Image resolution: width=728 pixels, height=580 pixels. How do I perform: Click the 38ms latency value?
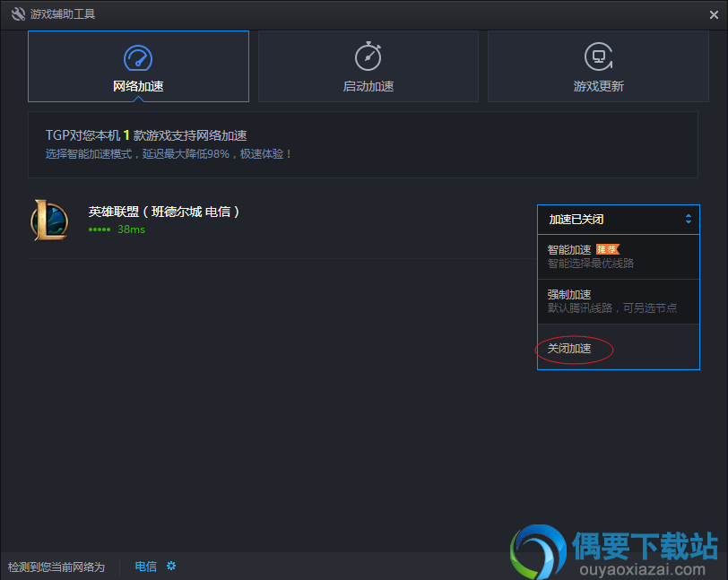131,229
